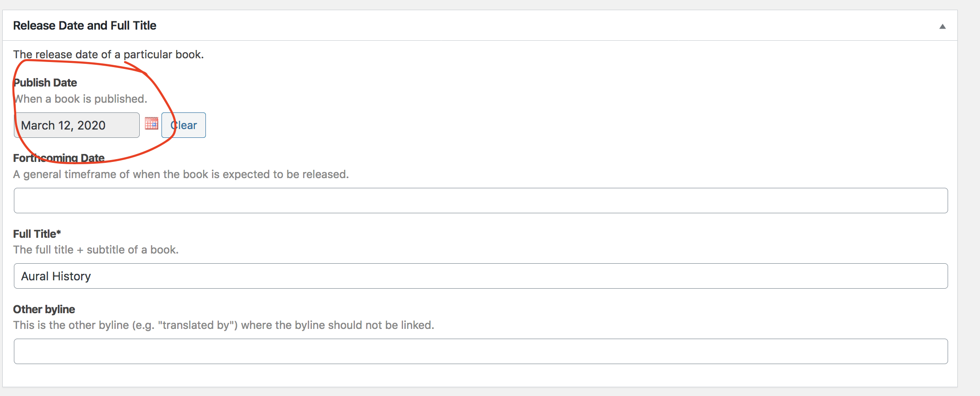Click the Forthcoming Date label
Screen dimensions: 980x396
tap(59, 158)
